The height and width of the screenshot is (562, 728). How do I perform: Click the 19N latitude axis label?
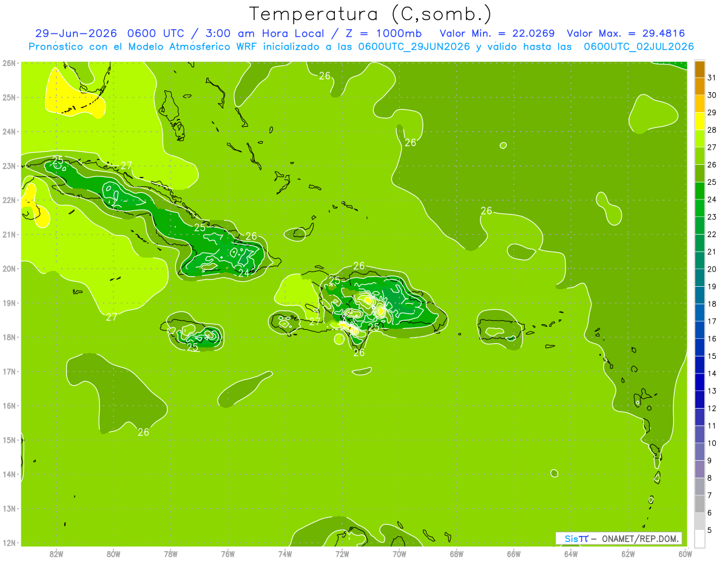[8, 303]
